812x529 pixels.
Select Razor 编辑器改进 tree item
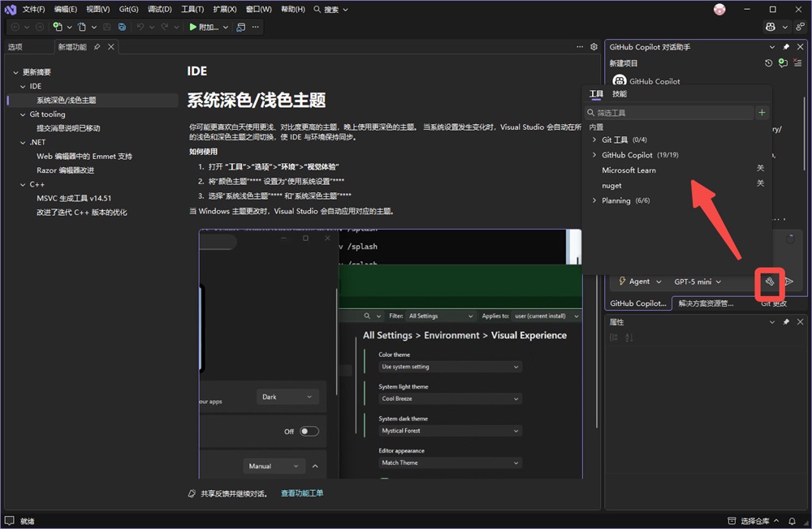(65, 170)
